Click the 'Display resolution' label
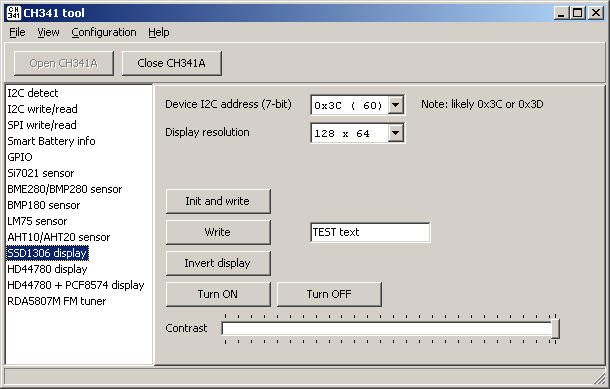The width and height of the screenshot is (610, 389). pos(207,132)
